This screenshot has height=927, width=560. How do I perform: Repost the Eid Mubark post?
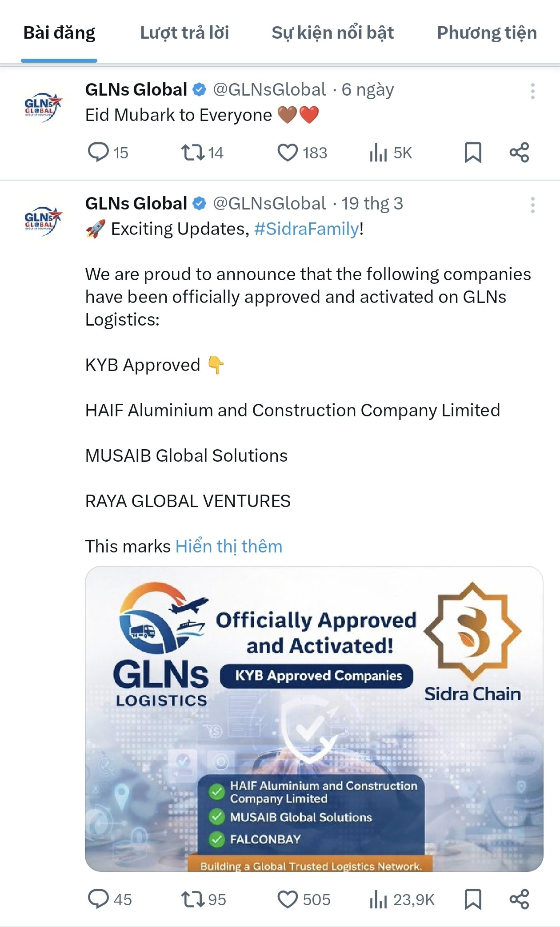coord(193,153)
